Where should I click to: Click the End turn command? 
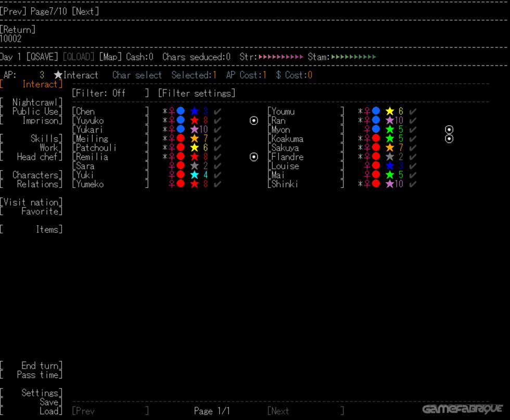tap(31, 366)
